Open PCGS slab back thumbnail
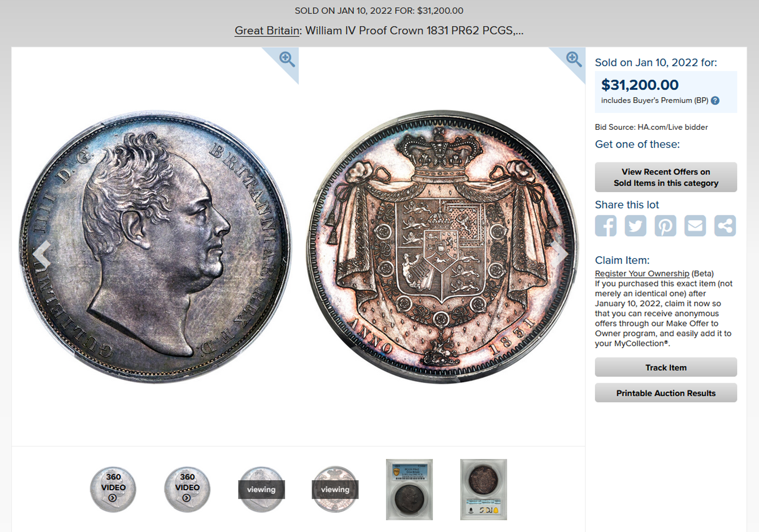Screen dimensions: 759x532 click(x=483, y=490)
